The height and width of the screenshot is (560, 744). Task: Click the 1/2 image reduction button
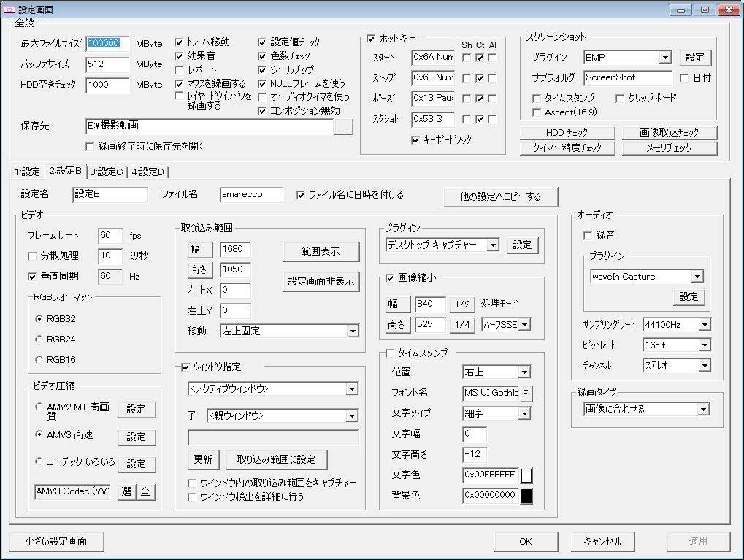coord(462,304)
